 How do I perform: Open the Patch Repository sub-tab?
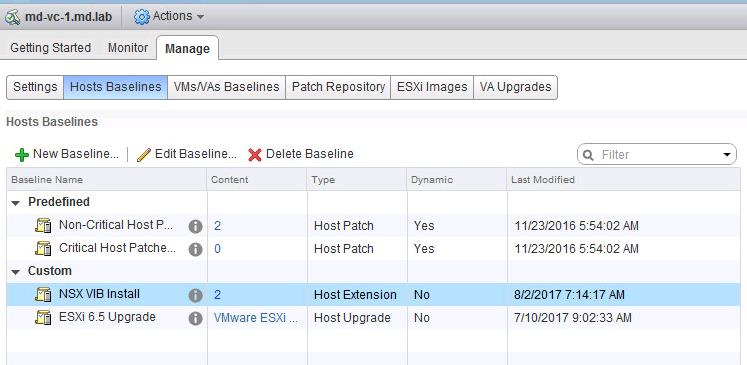pyautogui.click(x=338, y=87)
